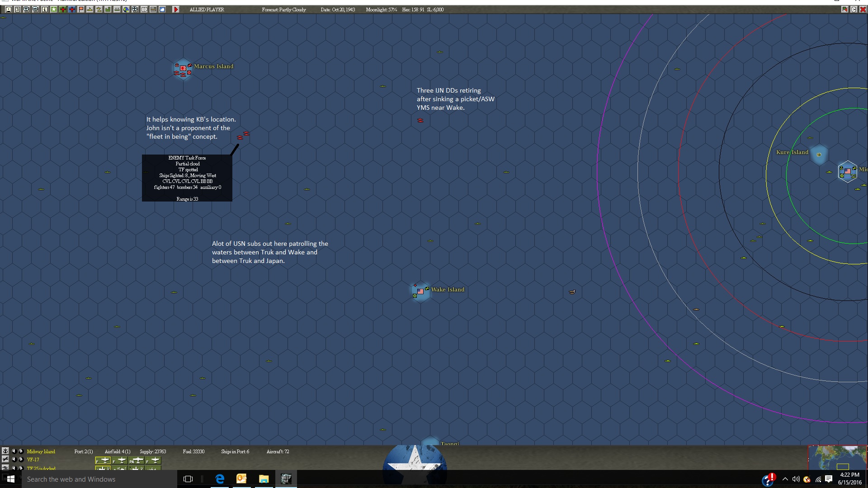Open the VF-17 squadron link
Screen dimensions: 868x488
[33, 460]
